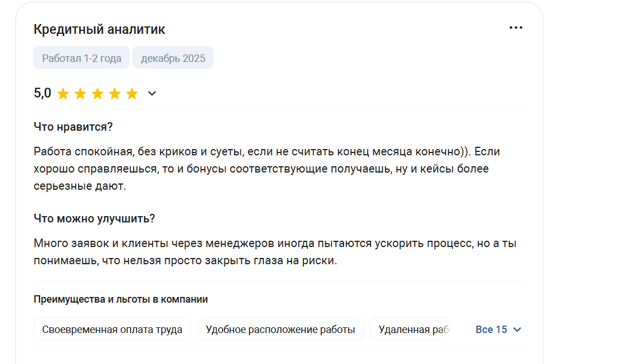Click the first rating star
This screenshot has height=364, width=635.
click(63, 94)
